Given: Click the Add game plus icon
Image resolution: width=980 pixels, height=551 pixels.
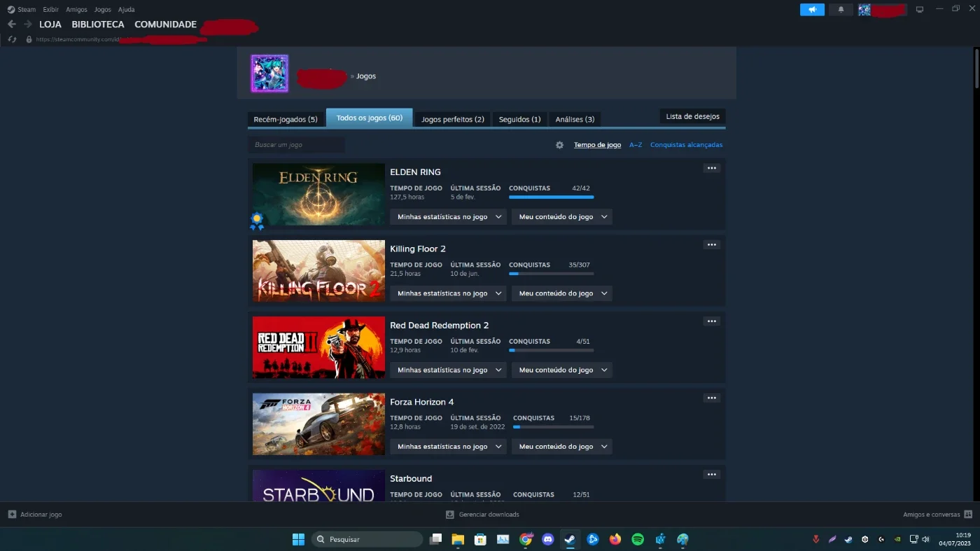Looking at the screenshot, I should pyautogui.click(x=12, y=514).
